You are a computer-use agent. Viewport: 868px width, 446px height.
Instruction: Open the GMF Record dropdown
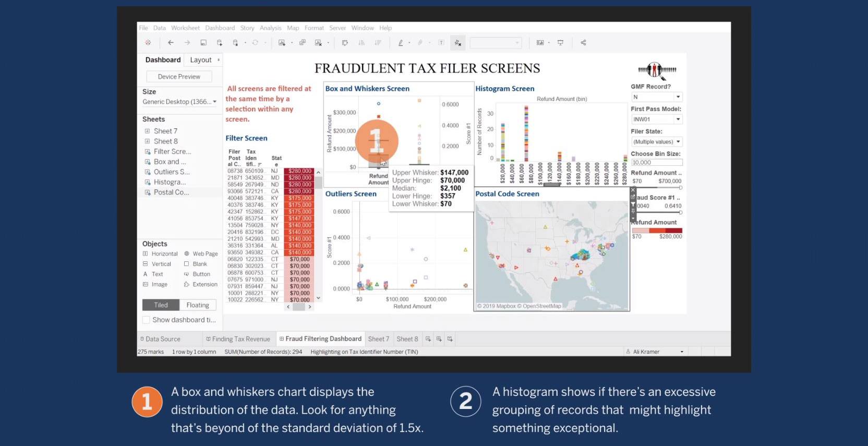click(657, 97)
